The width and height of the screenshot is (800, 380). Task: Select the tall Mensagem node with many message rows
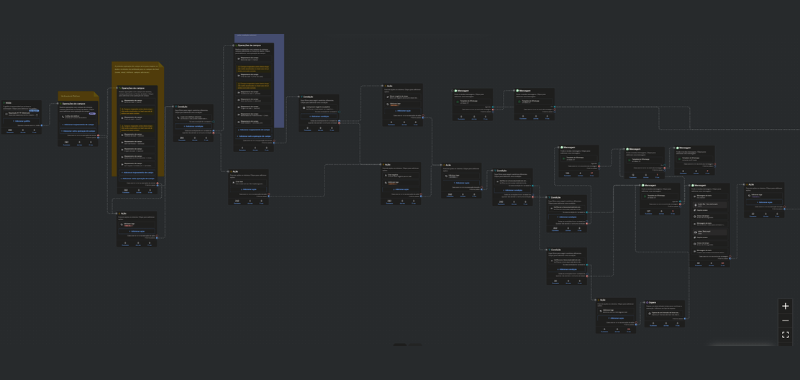click(709, 225)
